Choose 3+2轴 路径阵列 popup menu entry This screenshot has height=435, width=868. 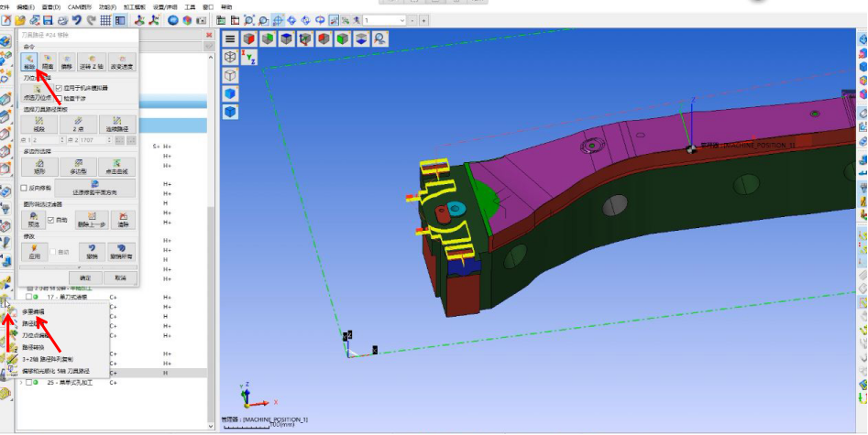(48, 359)
